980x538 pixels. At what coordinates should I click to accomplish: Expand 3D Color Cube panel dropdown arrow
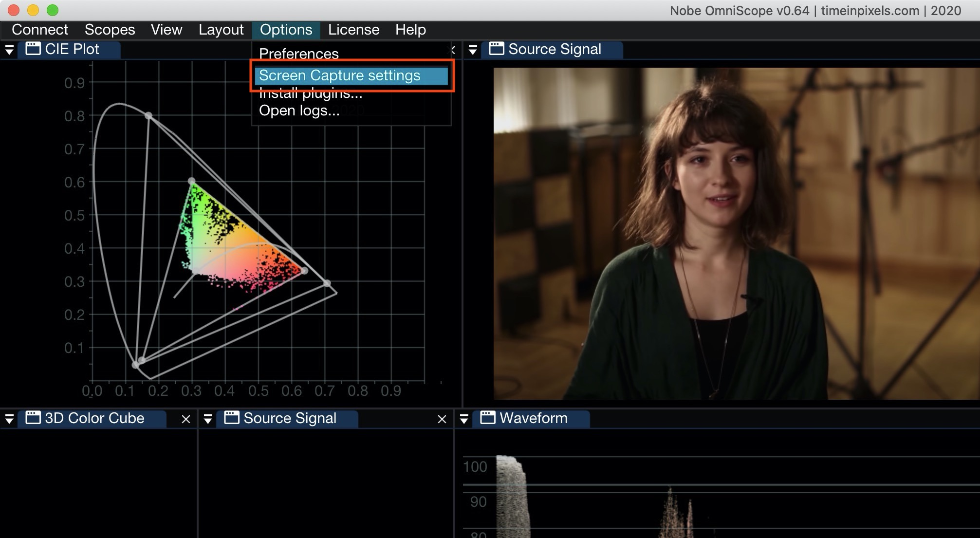[9, 419]
